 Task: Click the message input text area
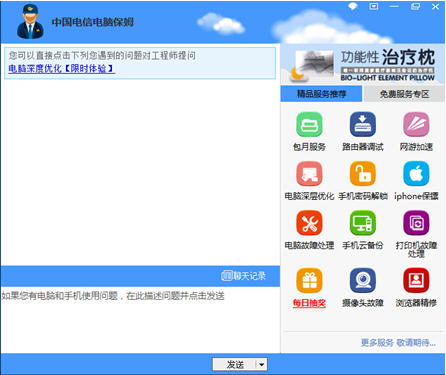(x=140, y=319)
